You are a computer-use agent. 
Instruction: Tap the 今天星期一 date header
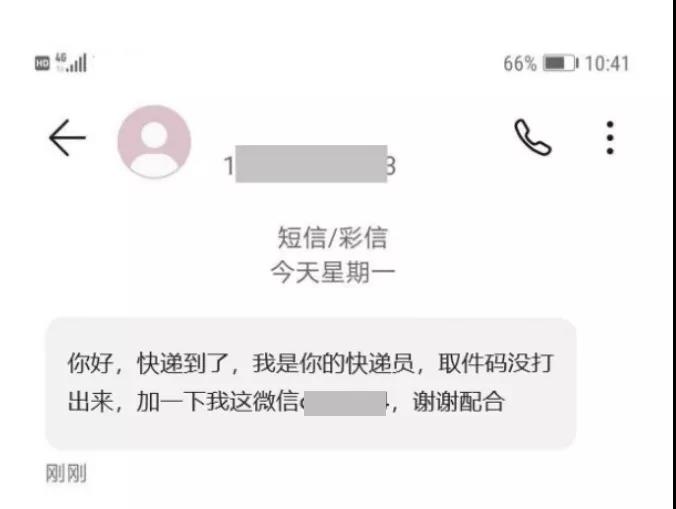click(x=332, y=273)
